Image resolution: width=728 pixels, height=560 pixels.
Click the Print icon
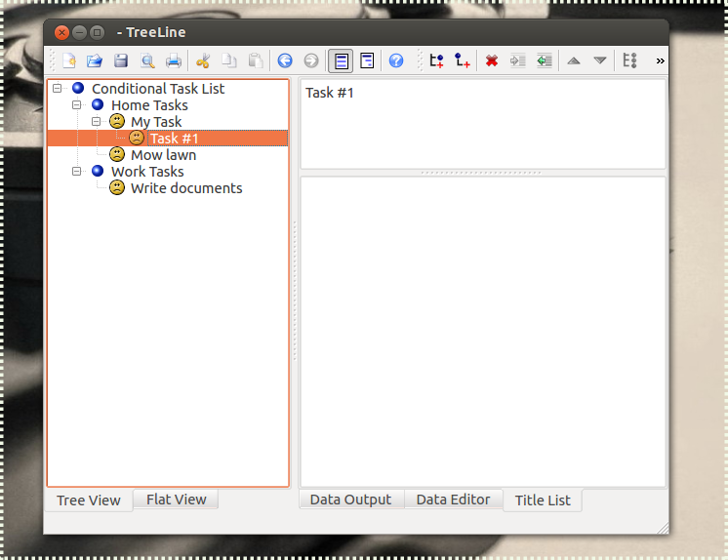[x=174, y=60]
